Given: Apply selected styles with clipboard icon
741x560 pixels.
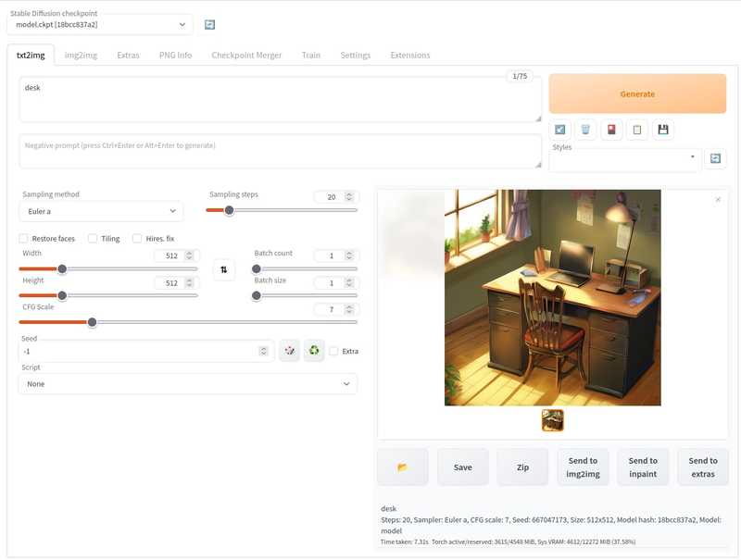Looking at the screenshot, I should [637, 130].
